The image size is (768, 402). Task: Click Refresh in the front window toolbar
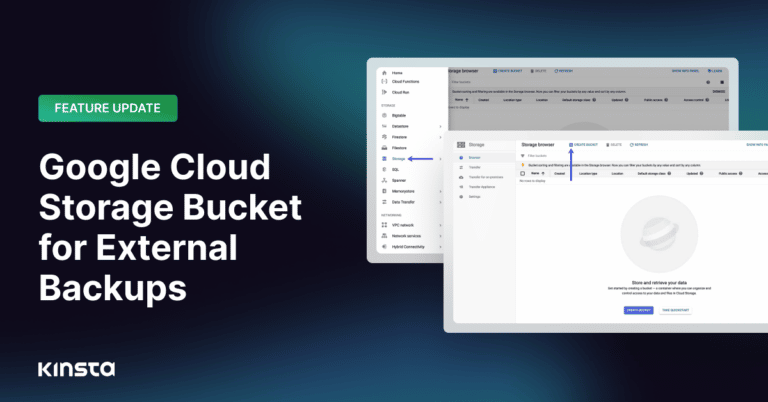click(639, 145)
